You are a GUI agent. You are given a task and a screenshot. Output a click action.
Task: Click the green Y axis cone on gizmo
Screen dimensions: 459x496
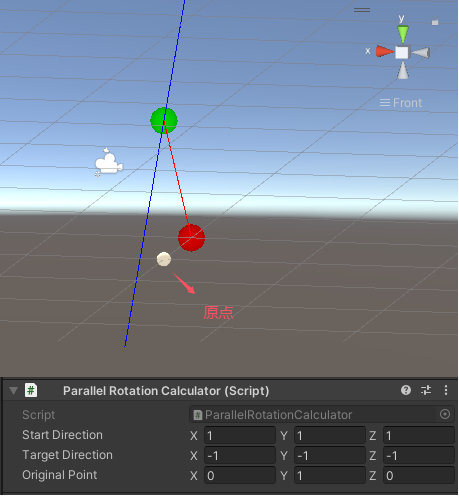403,34
